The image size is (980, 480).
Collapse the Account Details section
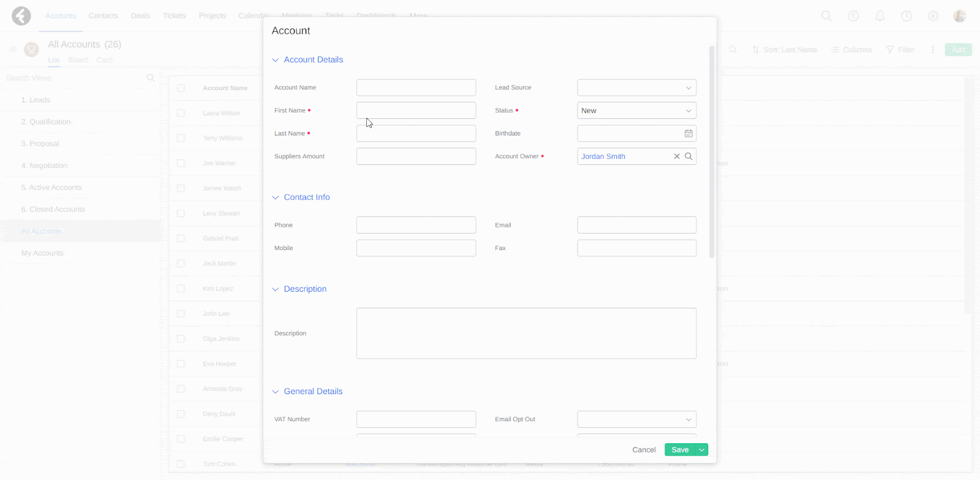(x=276, y=60)
